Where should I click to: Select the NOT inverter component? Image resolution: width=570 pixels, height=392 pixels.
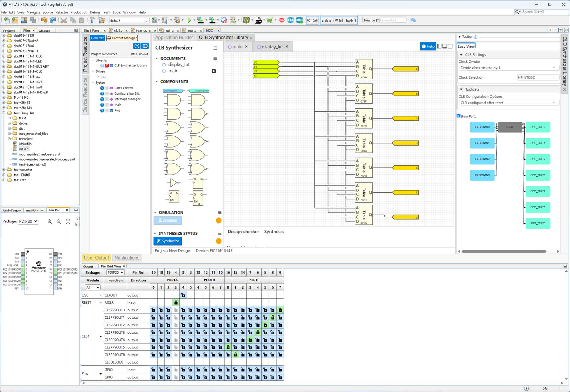click(174, 183)
